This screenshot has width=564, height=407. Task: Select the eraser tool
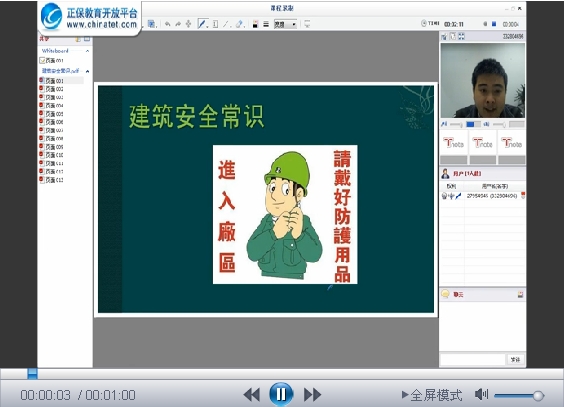click(240, 24)
